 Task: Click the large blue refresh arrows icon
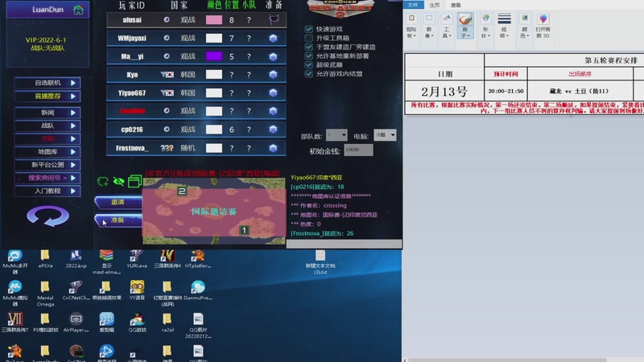tap(47, 216)
